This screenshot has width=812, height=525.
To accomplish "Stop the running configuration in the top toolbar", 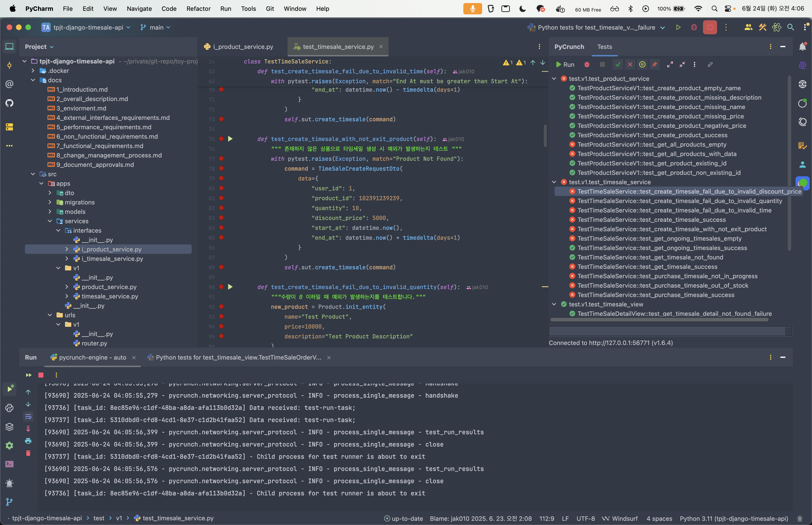I will 710,27.
